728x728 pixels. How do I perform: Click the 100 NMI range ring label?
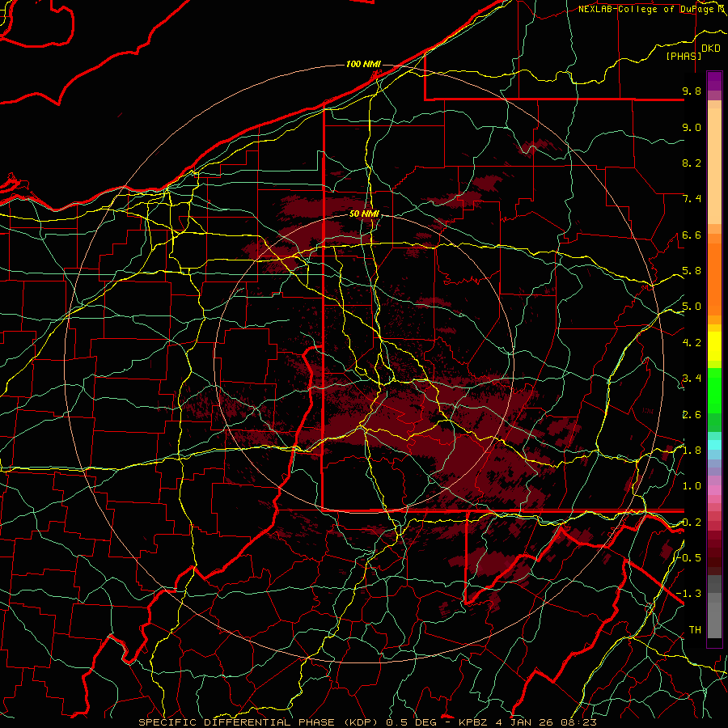(x=363, y=64)
